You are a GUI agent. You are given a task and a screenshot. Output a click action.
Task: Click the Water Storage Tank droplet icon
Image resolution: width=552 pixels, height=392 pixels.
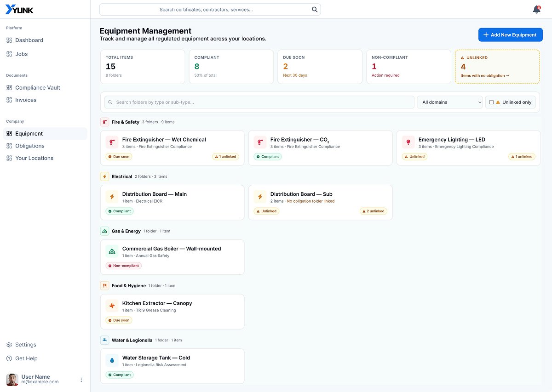click(x=112, y=360)
